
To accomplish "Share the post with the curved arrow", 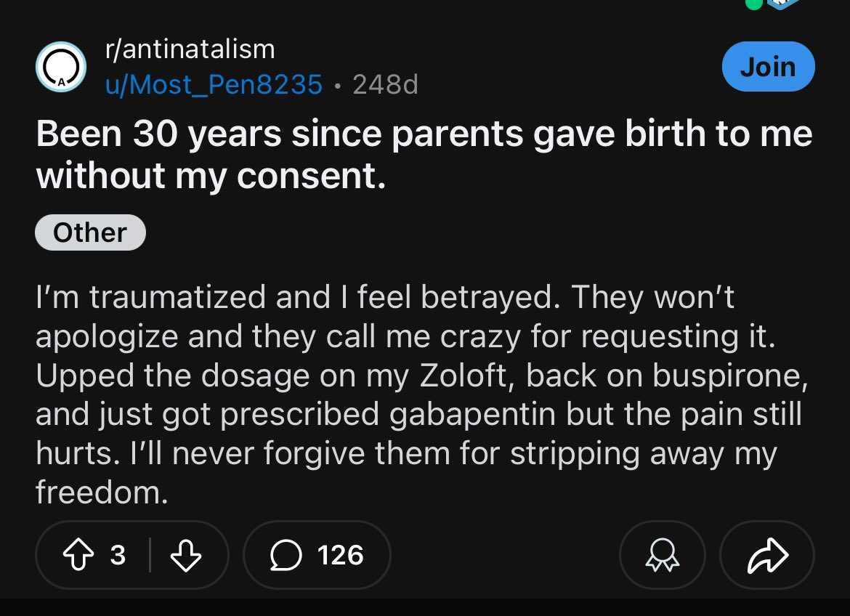I will click(767, 555).
